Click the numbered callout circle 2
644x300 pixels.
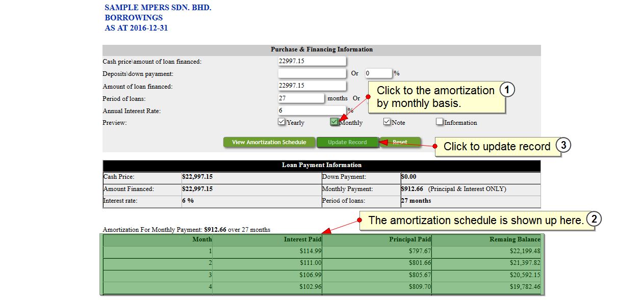tap(594, 220)
